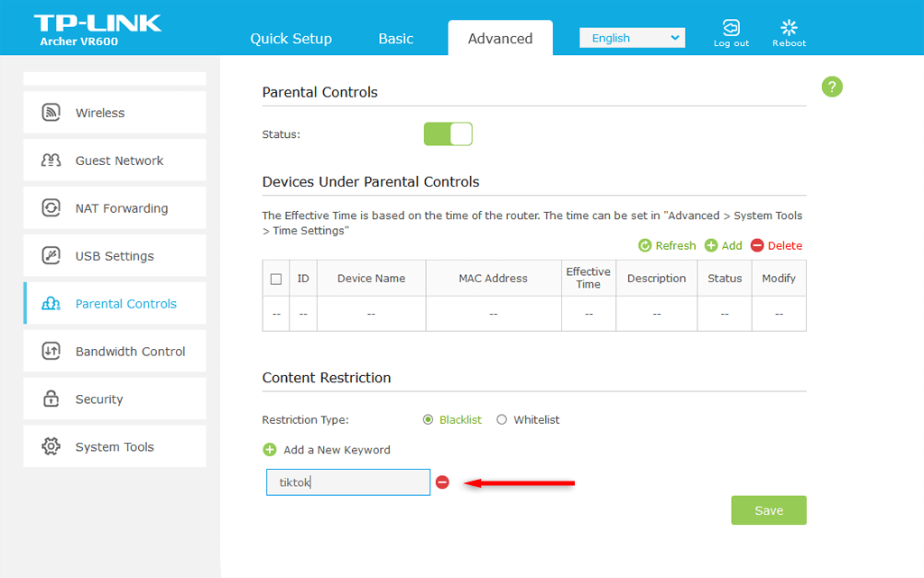
Task: Click the Wireless sidebar icon
Action: pyautogui.click(x=51, y=113)
